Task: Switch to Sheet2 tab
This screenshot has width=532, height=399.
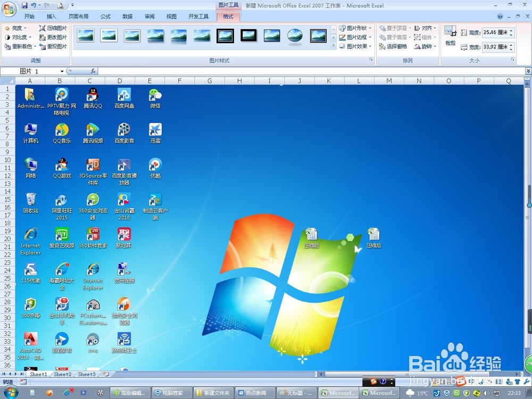Action: pos(63,374)
